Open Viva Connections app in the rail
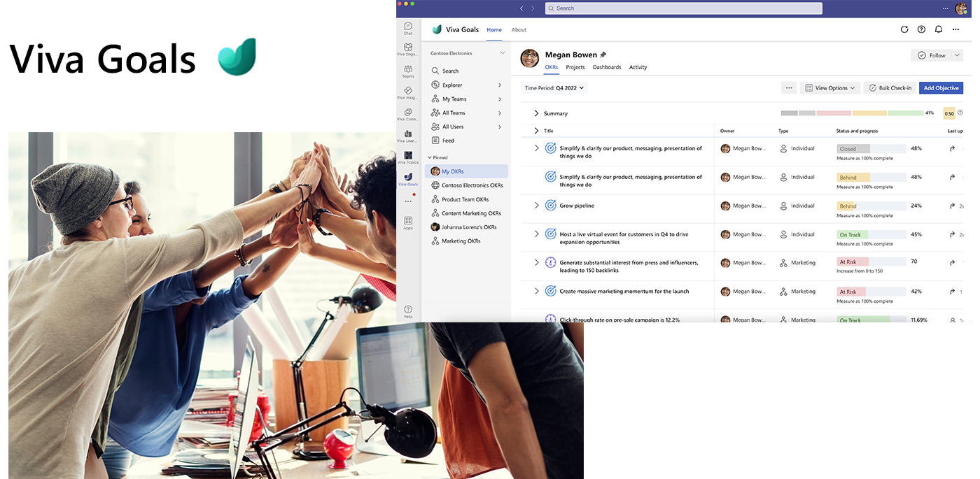This screenshot has height=479, width=980. (x=408, y=114)
